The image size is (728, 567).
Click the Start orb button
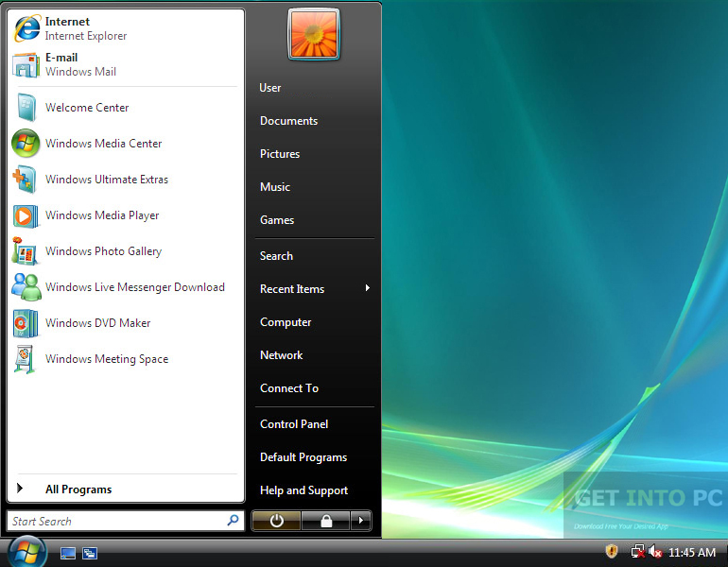click(26, 552)
